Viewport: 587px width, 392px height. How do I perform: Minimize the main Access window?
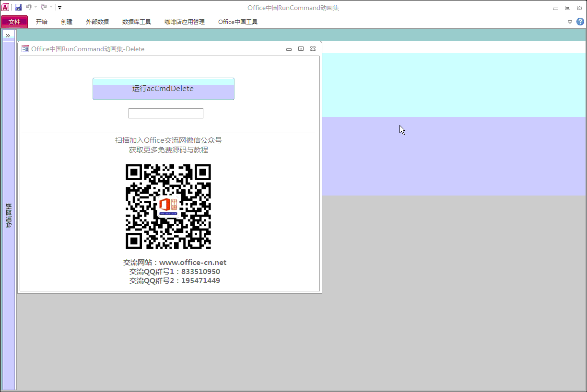(x=555, y=8)
